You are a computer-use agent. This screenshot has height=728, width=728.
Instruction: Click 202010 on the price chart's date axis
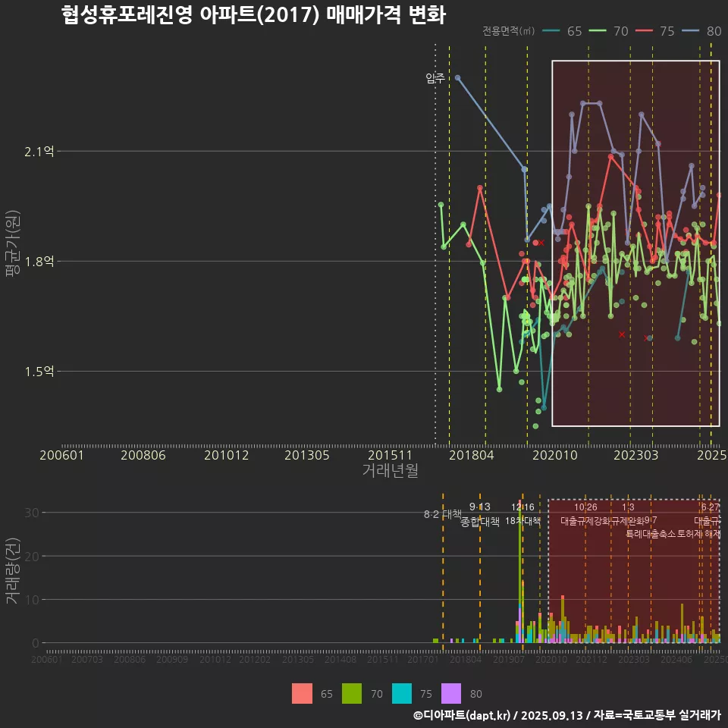tap(555, 455)
